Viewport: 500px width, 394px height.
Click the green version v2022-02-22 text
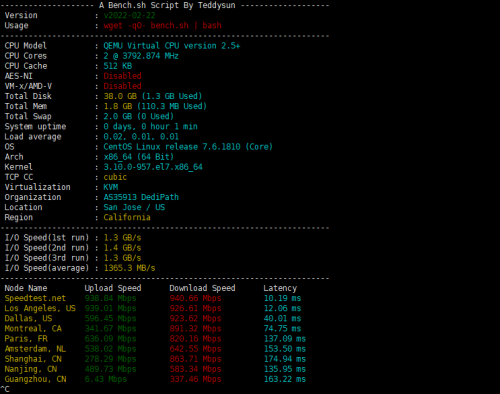point(129,15)
